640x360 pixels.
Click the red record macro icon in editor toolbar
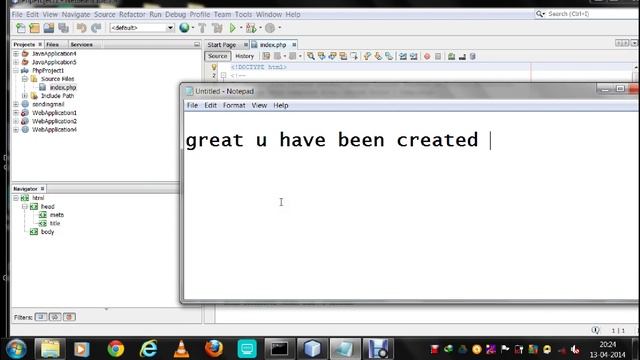(427, 56)
